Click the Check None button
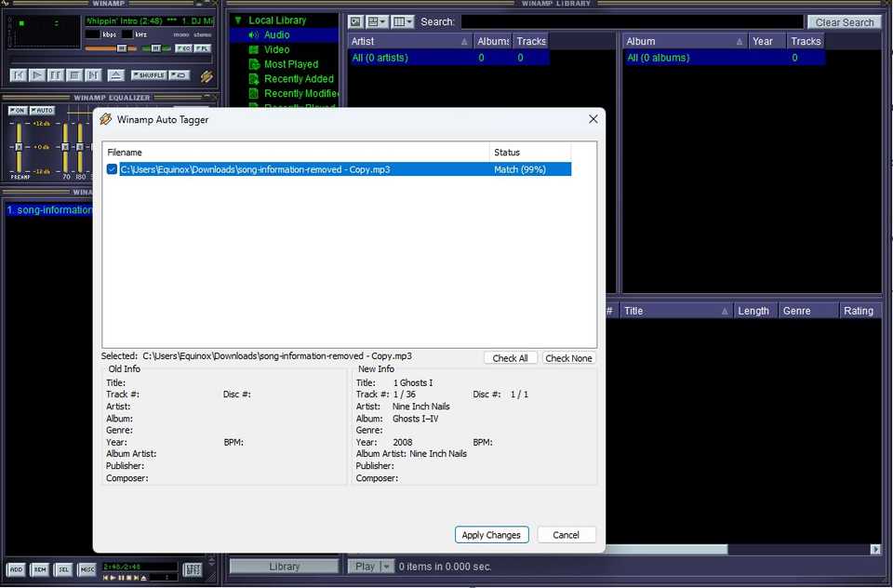The height and width of the screenshot is (588, 893). 568,358
